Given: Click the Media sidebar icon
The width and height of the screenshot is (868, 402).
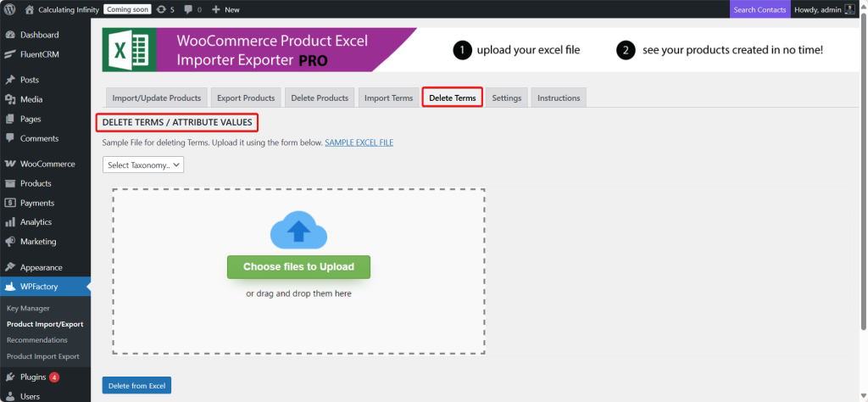Looking at the screenshot, I should (x=10, y=100).
